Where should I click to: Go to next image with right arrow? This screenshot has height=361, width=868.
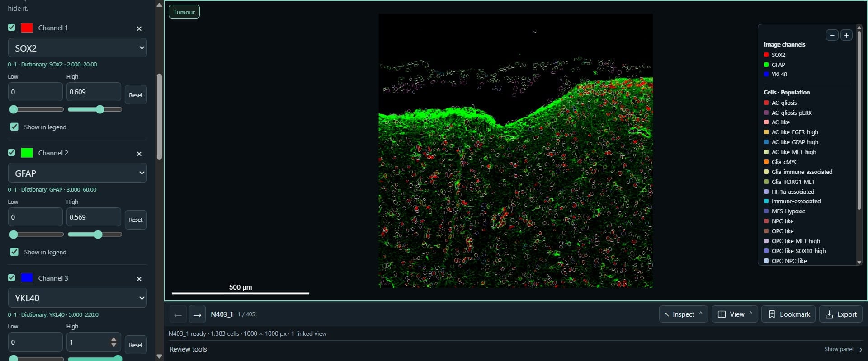[197, 314]
